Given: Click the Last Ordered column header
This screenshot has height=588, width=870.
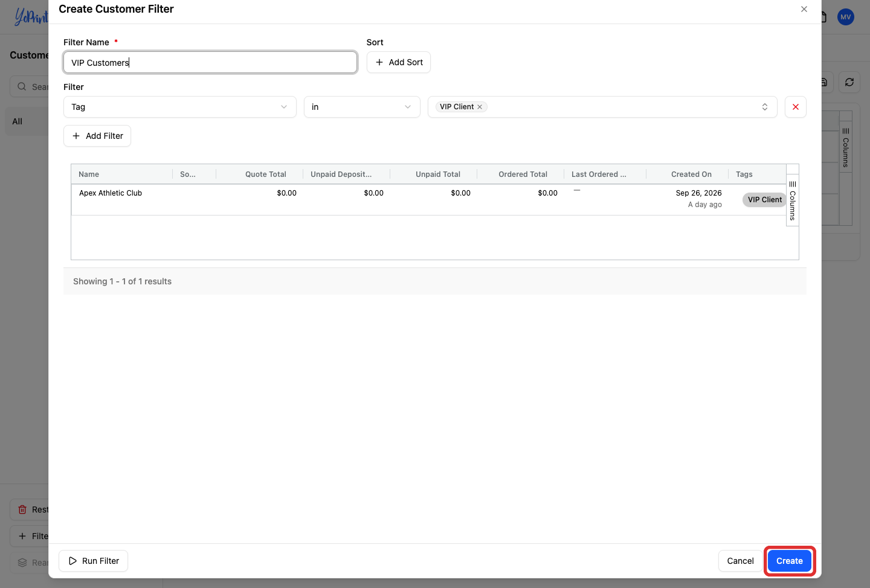Looking at the screenshot, I should [x=599, y=174].
